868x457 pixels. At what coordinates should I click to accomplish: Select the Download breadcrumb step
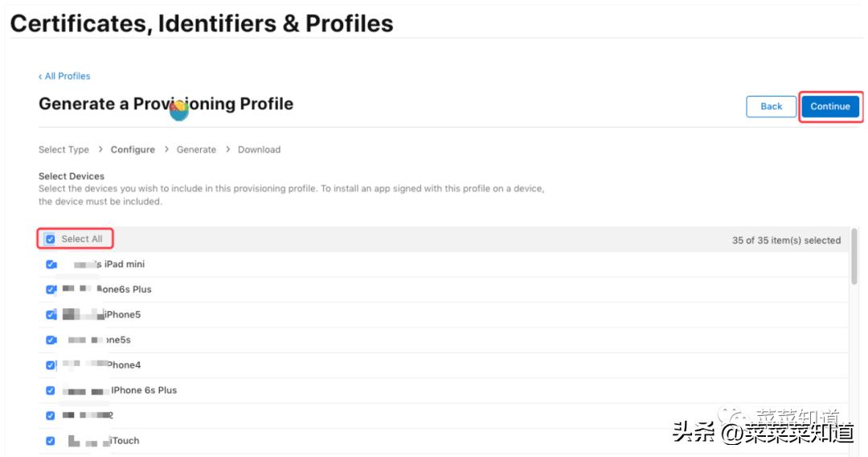click(259, 150)
